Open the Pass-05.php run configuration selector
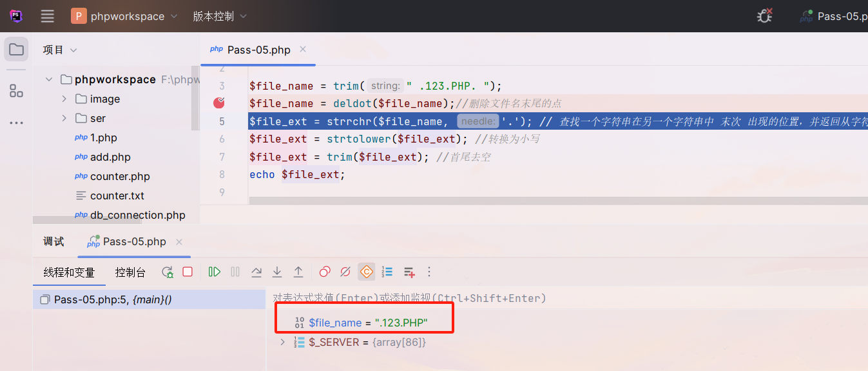The height and width of the screenshot is (371, 868). pyautogui.click(x=833, y=16)
